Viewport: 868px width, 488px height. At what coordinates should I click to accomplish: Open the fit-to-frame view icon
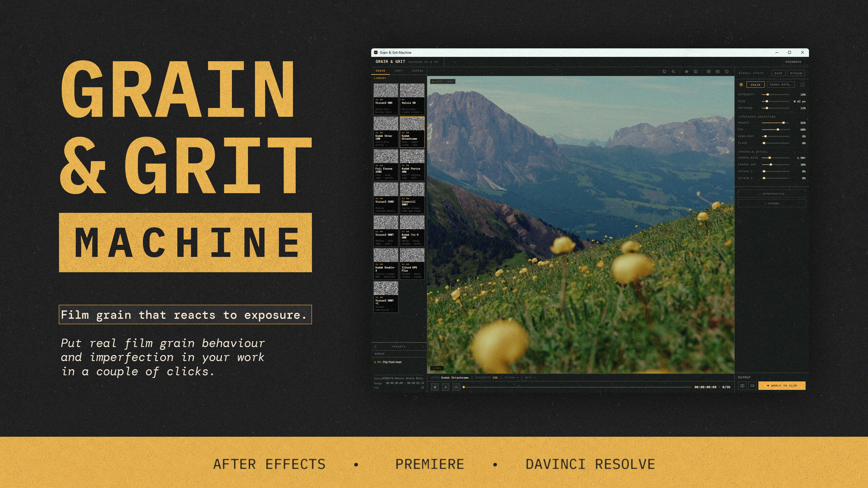click(x=664, y=72)
